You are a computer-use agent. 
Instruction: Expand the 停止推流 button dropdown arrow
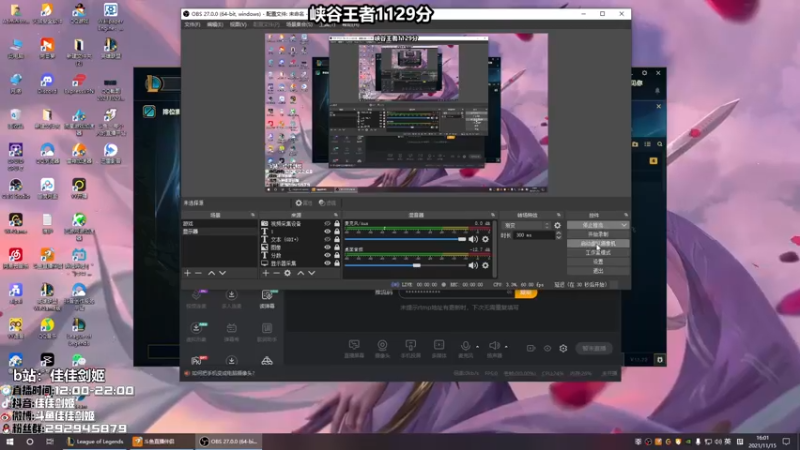[623, 225]
